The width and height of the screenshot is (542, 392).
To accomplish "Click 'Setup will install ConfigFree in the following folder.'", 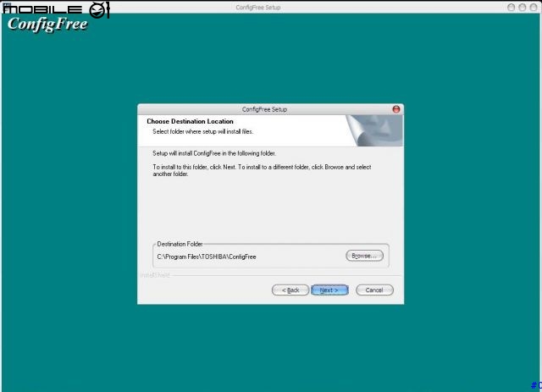I will point(214,153).
